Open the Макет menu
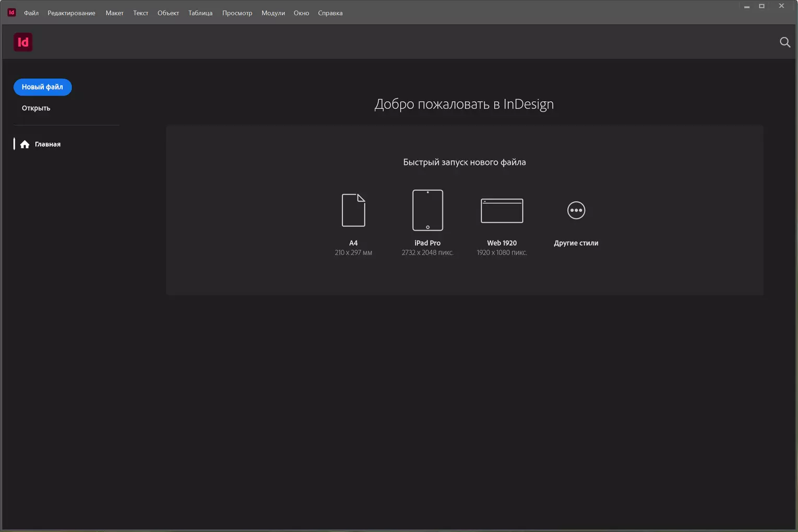 click(x=114, y=13)
